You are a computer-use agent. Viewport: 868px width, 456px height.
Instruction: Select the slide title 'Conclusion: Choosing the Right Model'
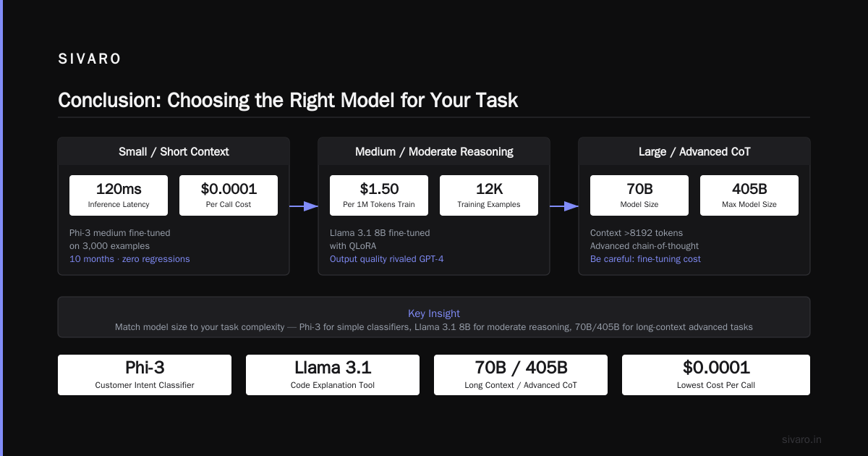[x=288, y=100]
